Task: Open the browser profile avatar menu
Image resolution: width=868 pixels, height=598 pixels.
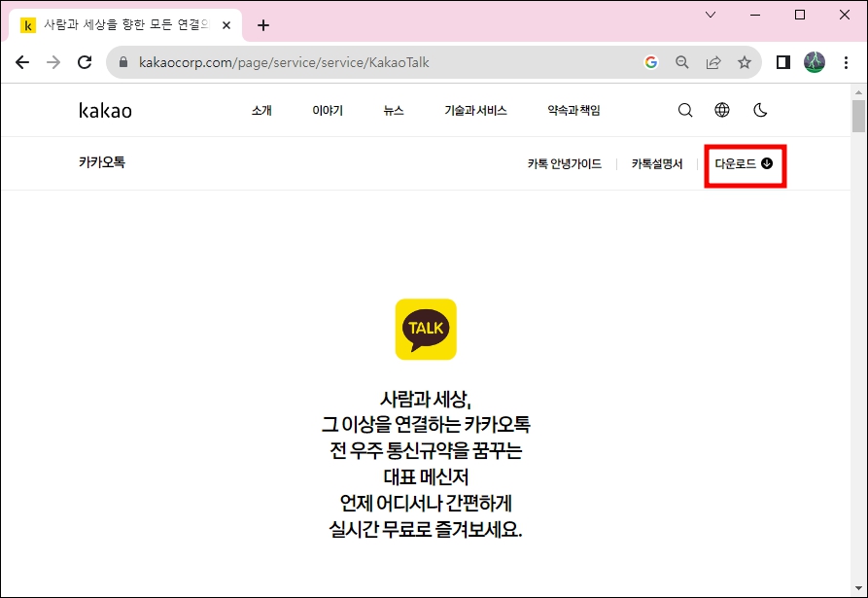Action: [x=814, y=61]
